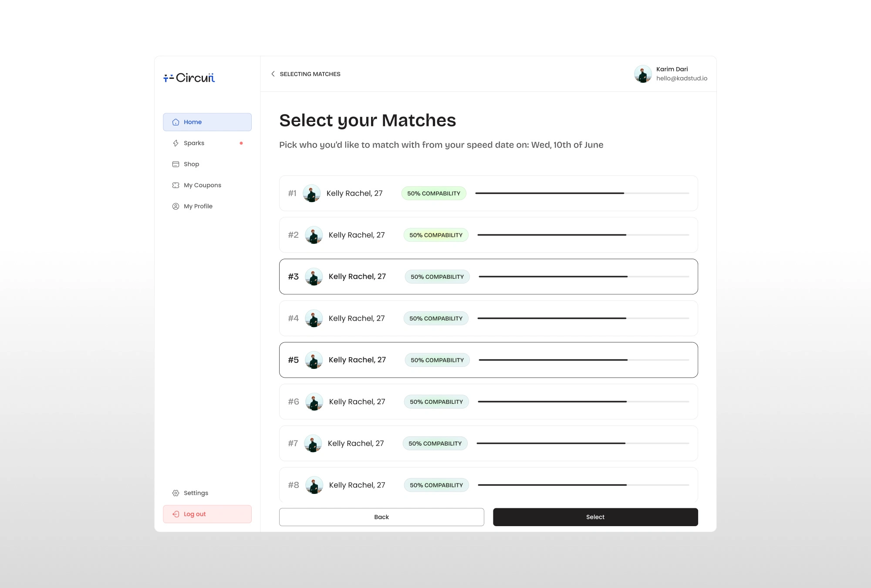Open the My Coupons menu item
The width and height of the screenshot is (871, 588).
pyautogui.click(x=202, y=185)
